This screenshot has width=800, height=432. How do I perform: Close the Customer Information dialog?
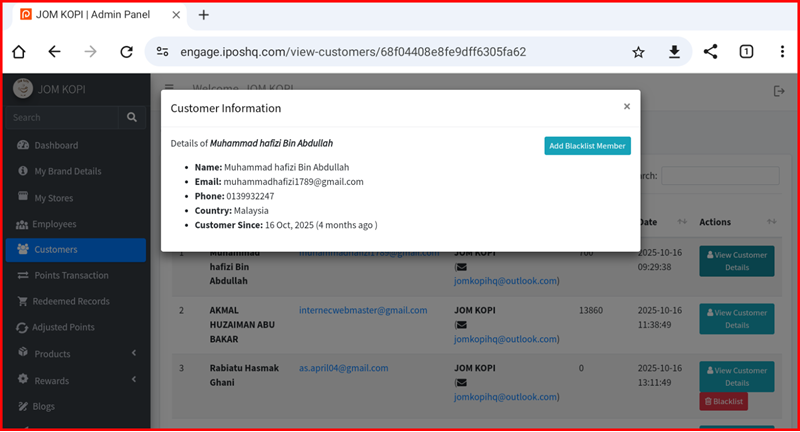tap(627, 106)
